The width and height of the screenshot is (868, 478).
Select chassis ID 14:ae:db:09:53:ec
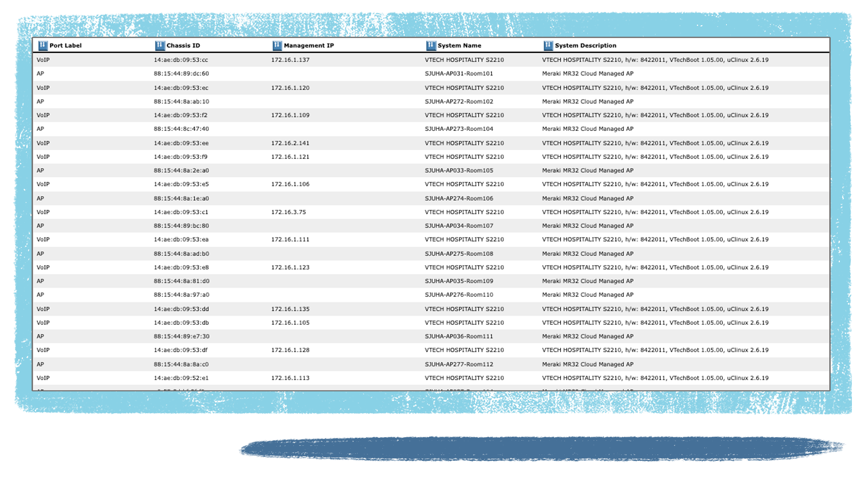point(181,88)
